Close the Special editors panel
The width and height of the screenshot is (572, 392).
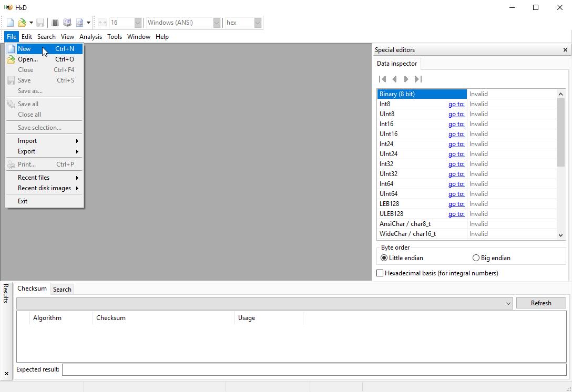tap(565, 50)
